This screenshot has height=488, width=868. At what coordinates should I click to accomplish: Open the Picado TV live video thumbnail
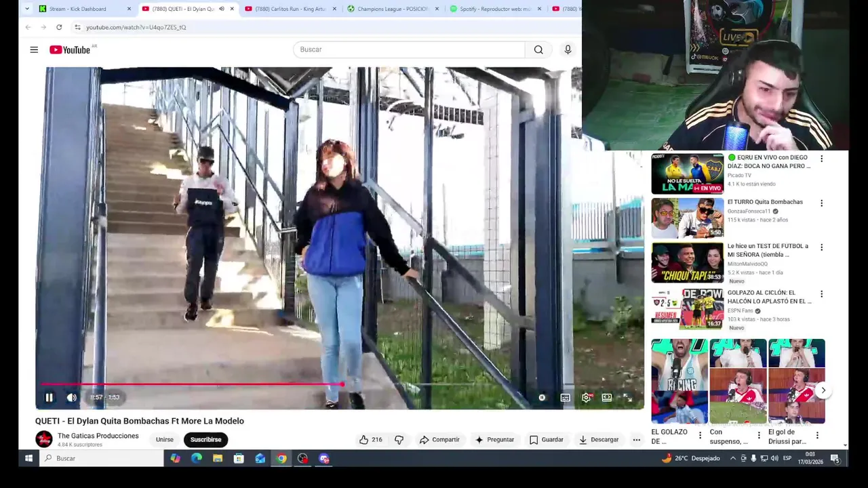tap(688, 174)
